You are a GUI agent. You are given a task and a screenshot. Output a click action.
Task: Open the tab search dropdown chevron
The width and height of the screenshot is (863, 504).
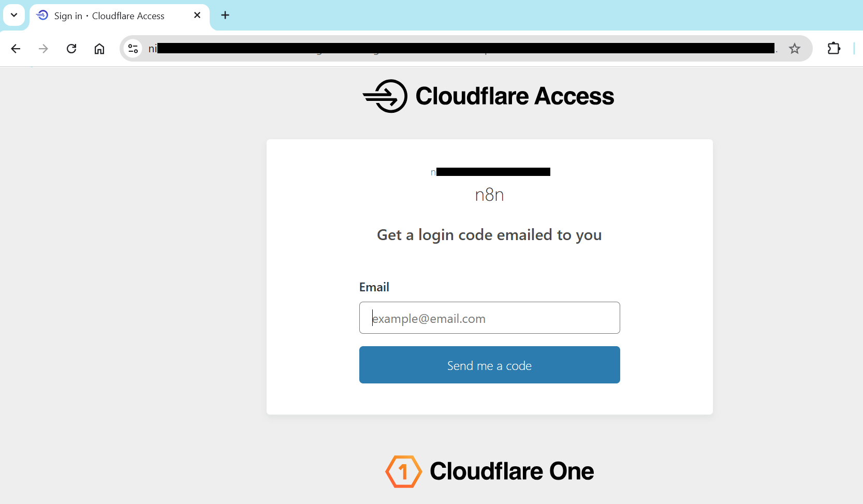(x=14, y=15)
